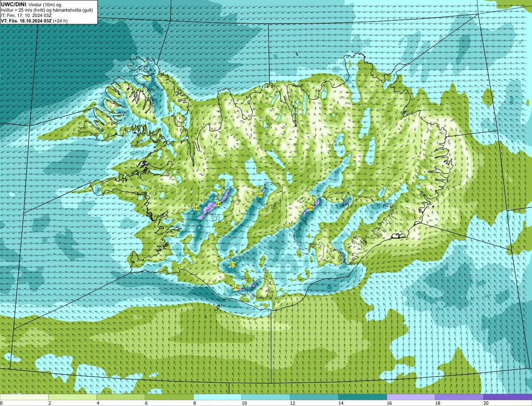
Task: Click the scale value 10 on color bar
Action: (244, 403)
